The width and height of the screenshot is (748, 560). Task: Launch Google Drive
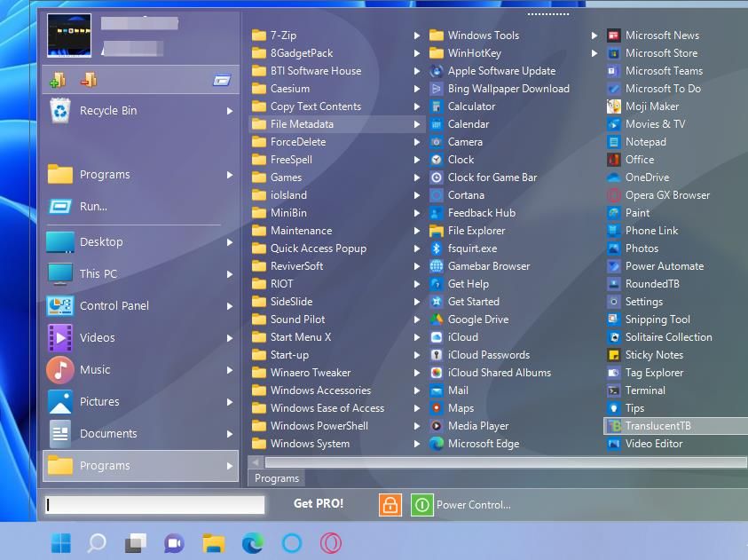coord(469,319)
